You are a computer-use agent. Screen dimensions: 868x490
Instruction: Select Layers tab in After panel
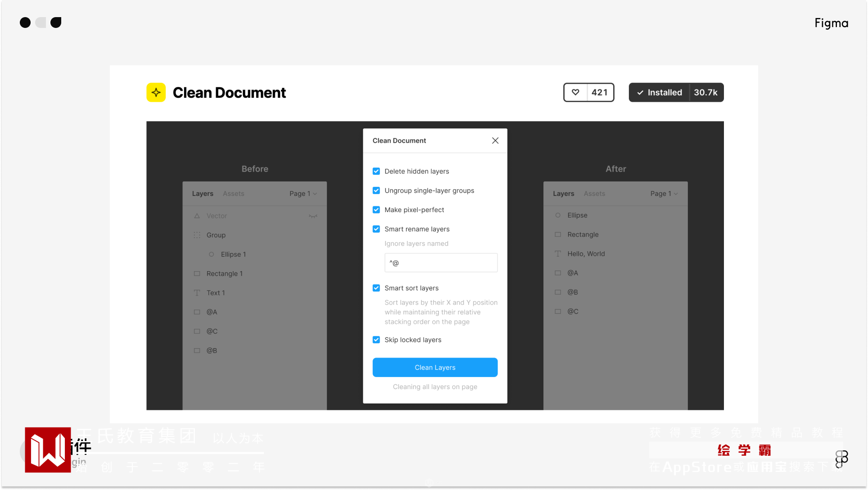563,194
